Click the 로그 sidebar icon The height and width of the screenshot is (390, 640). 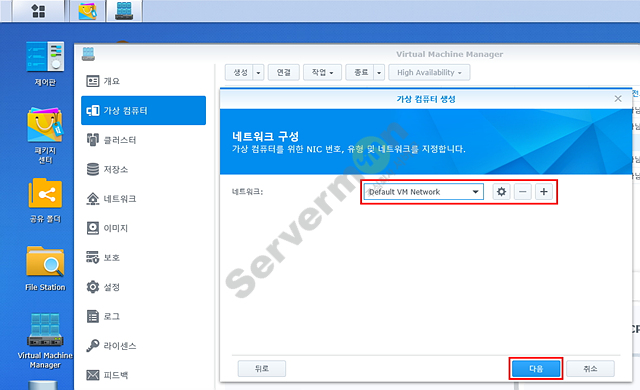coord(93,316)
